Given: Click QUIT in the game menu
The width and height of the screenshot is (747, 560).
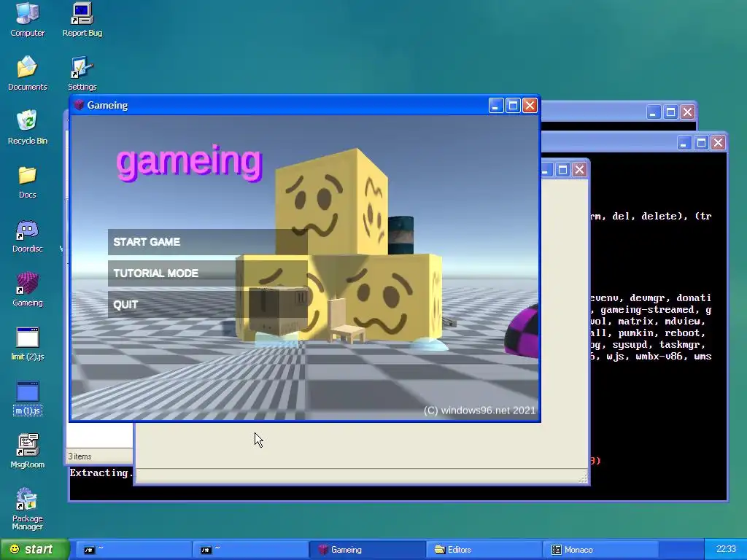Looking at the screenshot, I should pyautogui.click(x=208, y=305).
